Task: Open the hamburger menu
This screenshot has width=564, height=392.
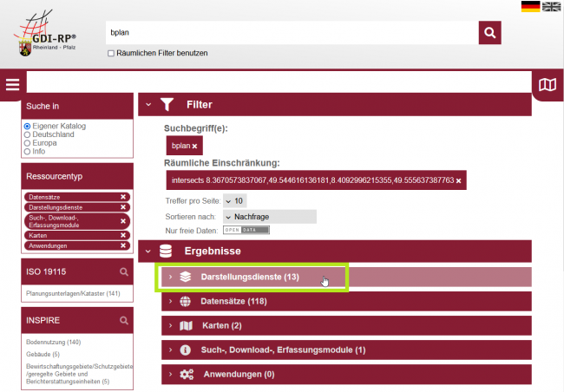Action: (13, 85)
